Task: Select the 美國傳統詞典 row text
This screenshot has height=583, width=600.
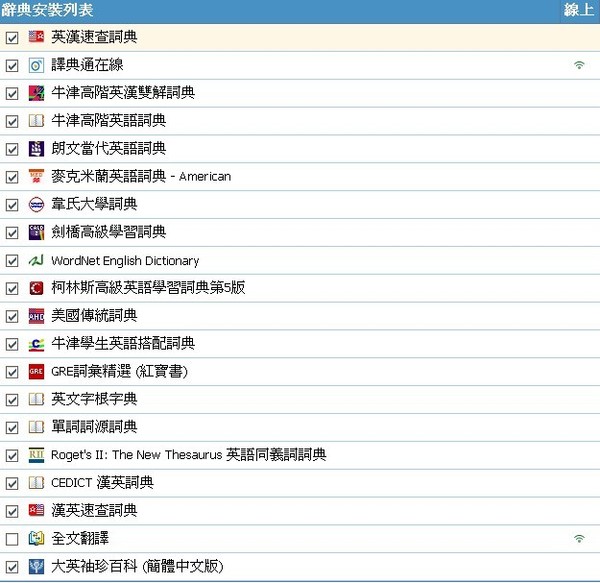Action: (94, 316)
